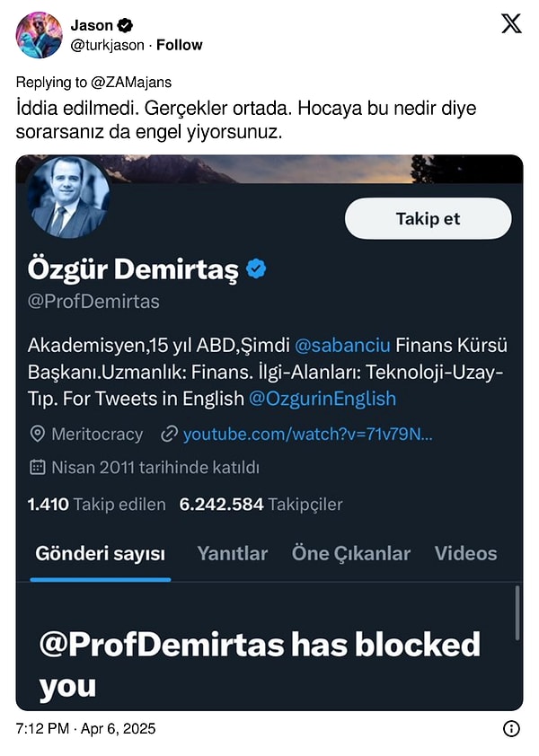Click the tweet info circle icon

[511, 728]
